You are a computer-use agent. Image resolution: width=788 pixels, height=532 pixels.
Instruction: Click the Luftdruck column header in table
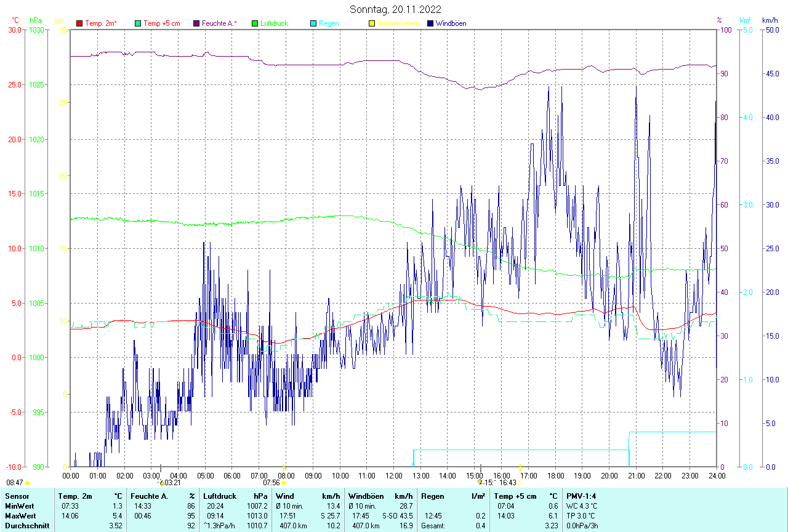220,496
